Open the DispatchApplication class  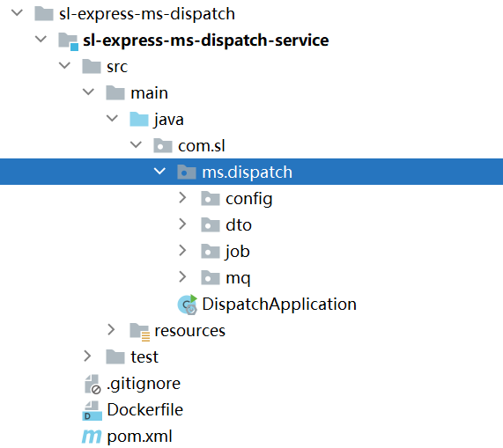click(279, 305)
